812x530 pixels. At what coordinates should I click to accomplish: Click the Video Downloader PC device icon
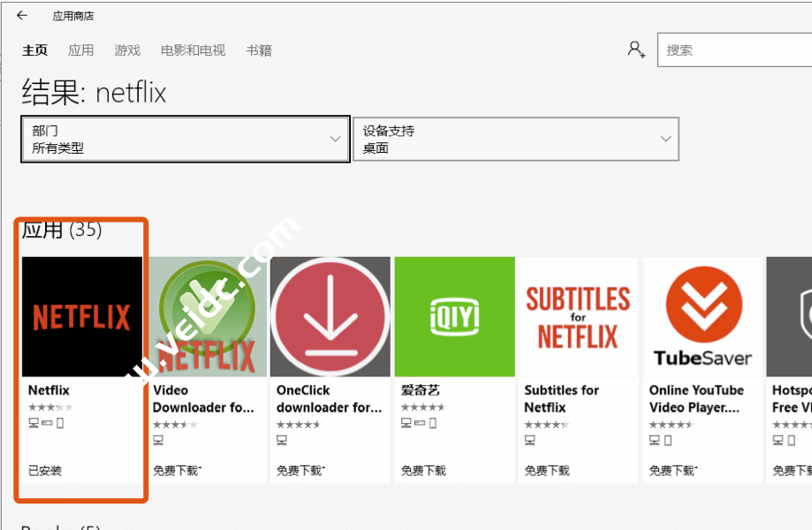pos(158,441)
